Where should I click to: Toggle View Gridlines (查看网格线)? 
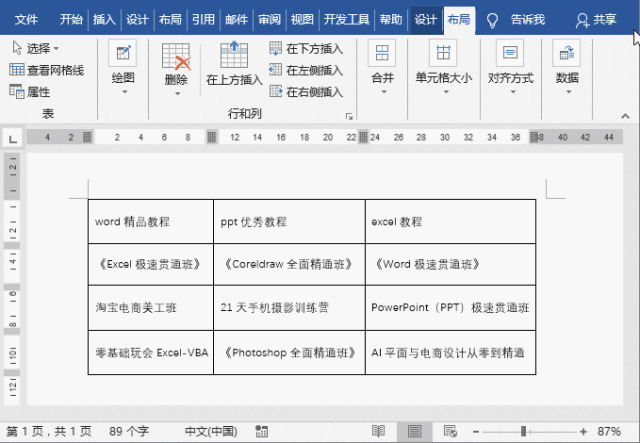pos(47,70)
